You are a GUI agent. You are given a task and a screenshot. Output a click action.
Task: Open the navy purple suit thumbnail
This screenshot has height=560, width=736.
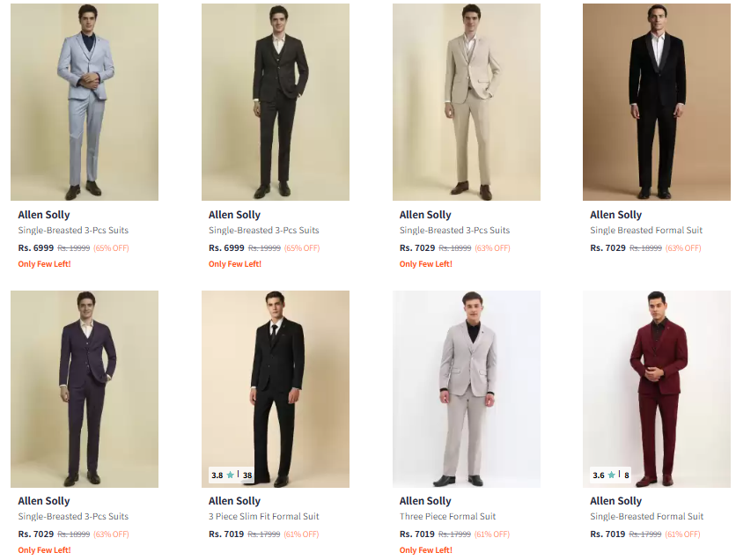85,389
